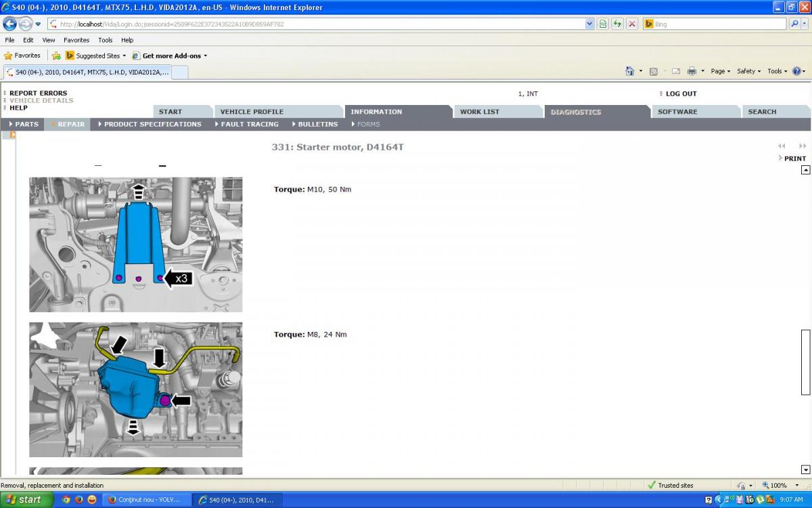The width and height of the screenshot is (812, 508).
Task: Expand the Suggested Sites dropdown
Action: (124, 56)
